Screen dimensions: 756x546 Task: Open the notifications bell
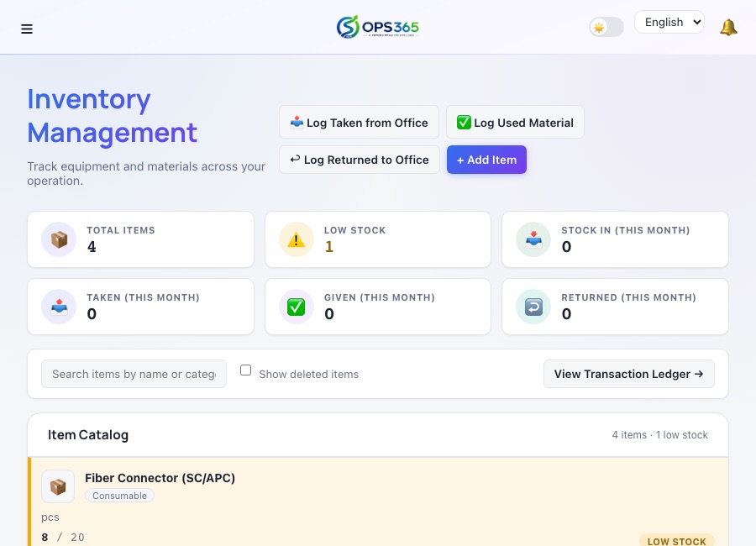(x=728, y=28)
